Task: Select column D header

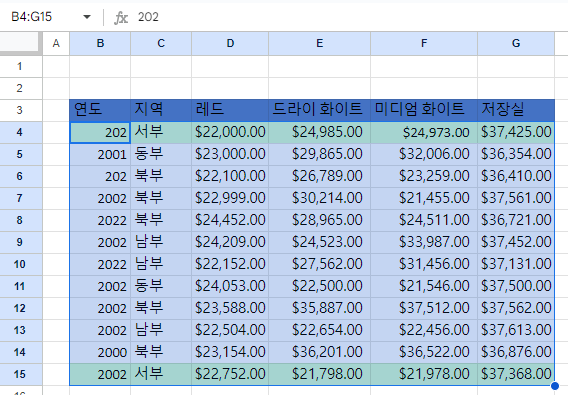Action: pos(230,44)
